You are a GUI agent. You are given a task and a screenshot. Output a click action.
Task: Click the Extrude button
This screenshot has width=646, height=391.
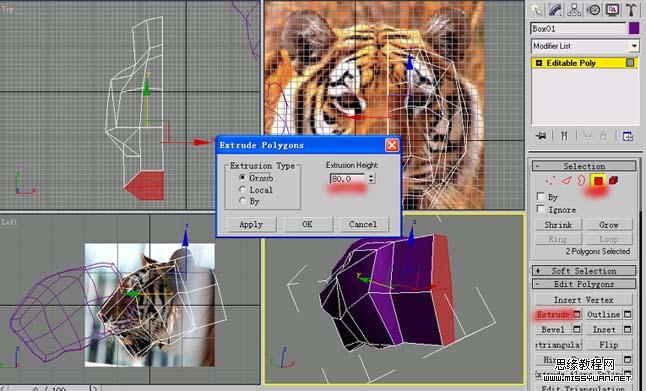[553, 314]
